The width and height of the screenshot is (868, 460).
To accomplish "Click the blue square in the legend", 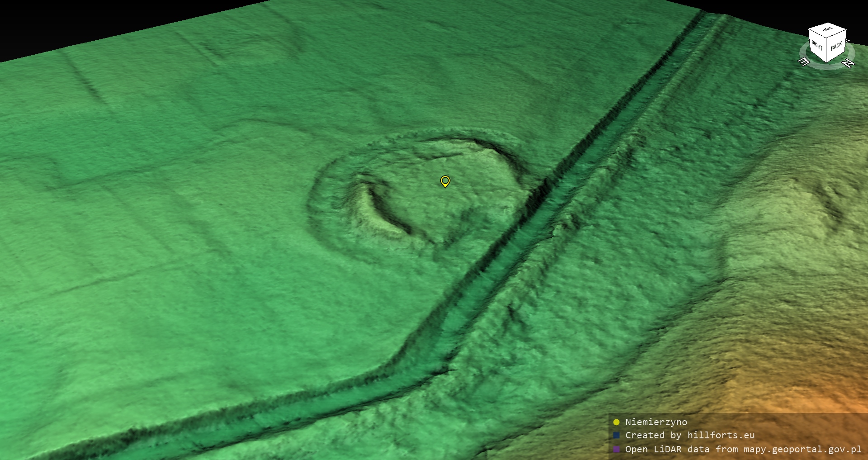I will 616,435.
